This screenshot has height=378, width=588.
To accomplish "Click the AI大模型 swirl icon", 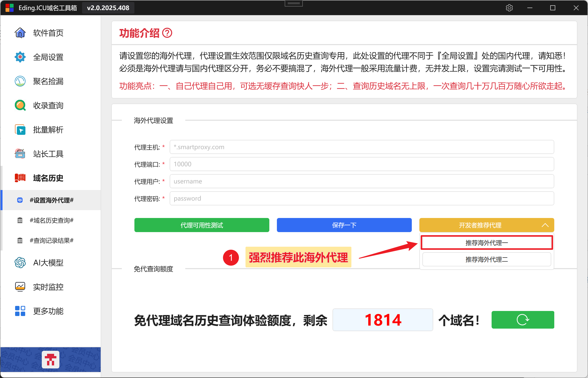I will [x=20, y=263].
